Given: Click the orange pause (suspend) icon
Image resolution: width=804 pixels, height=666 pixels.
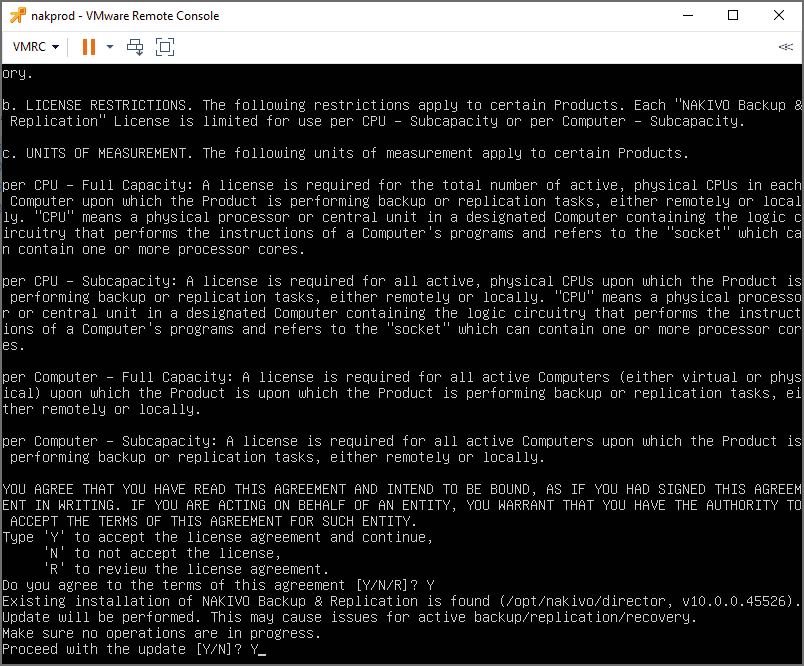Looking at the screenshot, I should tap(89, 47).
